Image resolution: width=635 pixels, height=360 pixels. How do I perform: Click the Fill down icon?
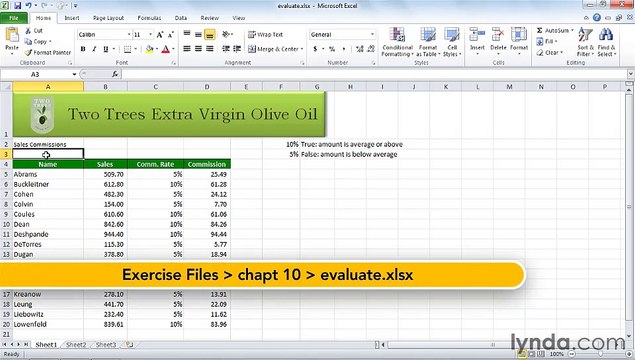click(x=540, y=41)
